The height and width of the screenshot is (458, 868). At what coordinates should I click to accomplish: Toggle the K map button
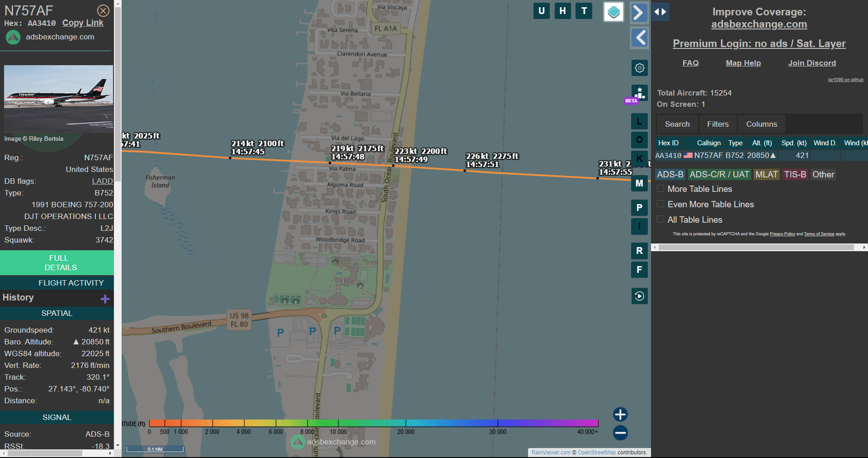(x=639, y=158)
